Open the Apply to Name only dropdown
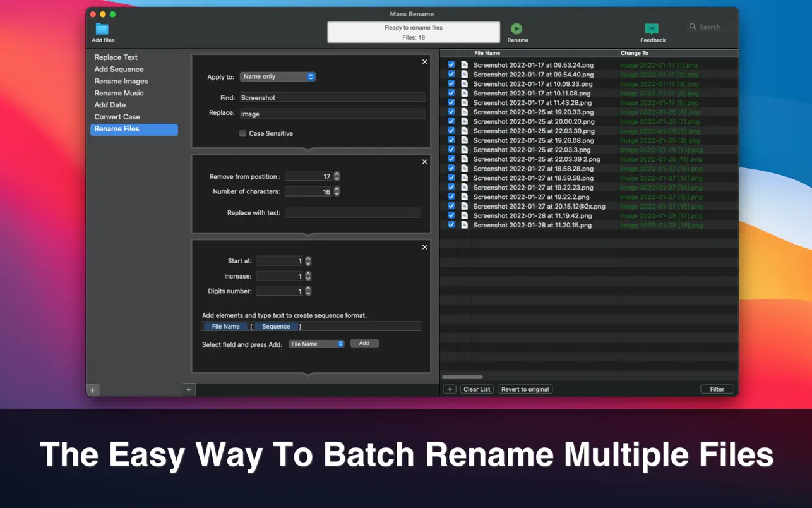The height and width of the screenshot is (508, 812). pyautogui.click(x=277, y=76)
